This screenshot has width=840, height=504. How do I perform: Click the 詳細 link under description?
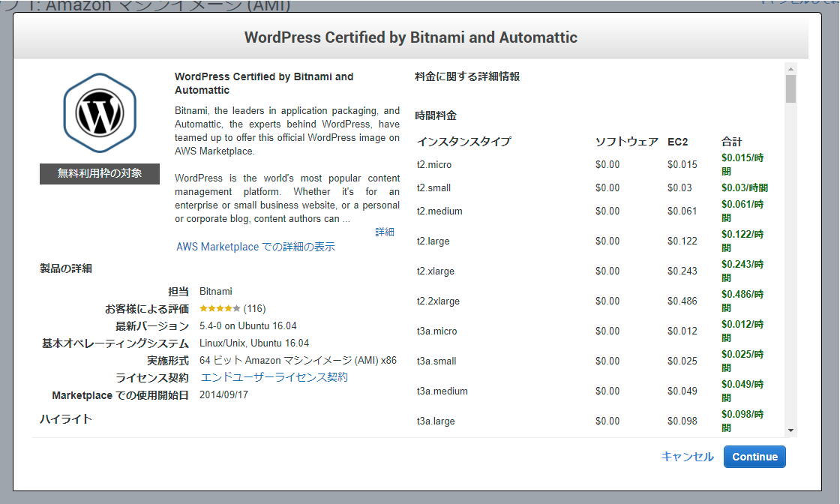pos(385,232)
